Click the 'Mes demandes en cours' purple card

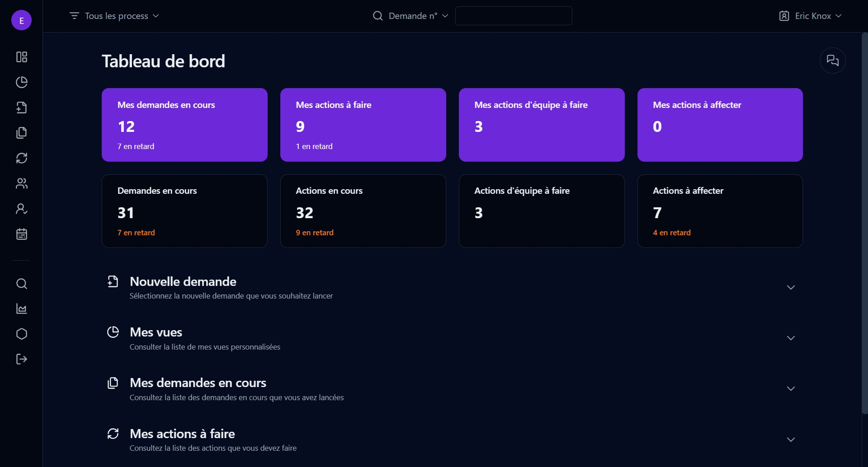[x=184, y=125]
